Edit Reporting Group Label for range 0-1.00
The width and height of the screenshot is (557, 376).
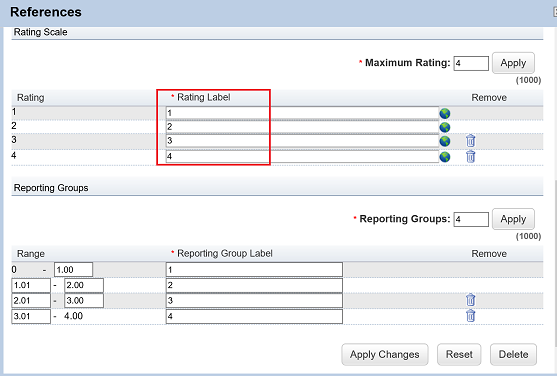pos(254,270)
